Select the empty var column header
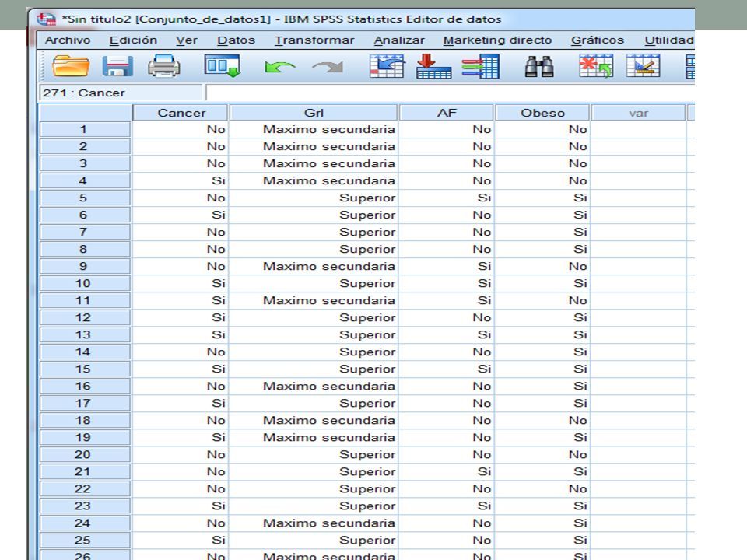 [638, 113]
